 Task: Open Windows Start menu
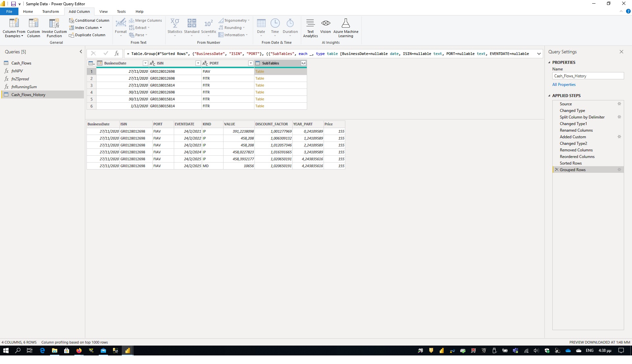pos(6,351)
